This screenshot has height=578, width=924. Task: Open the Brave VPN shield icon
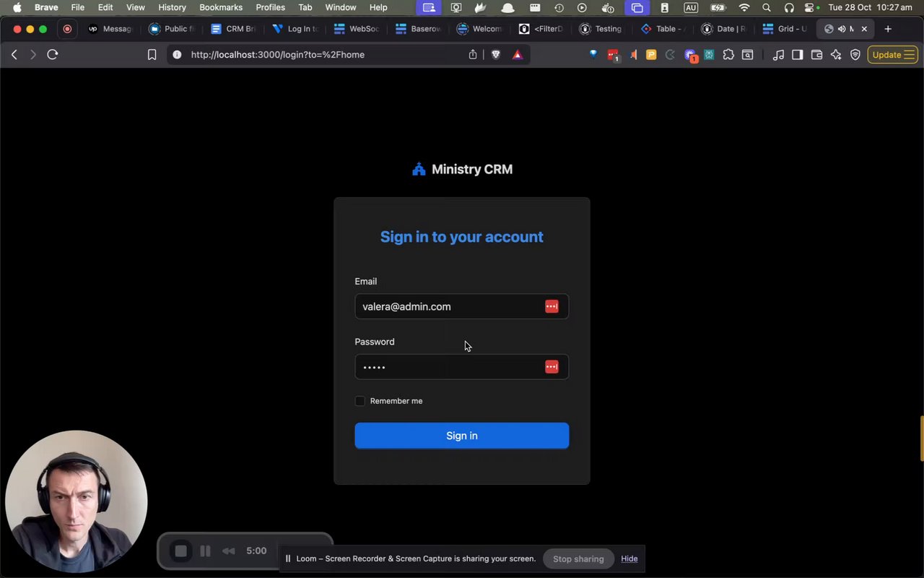click(x=855, y=54)
